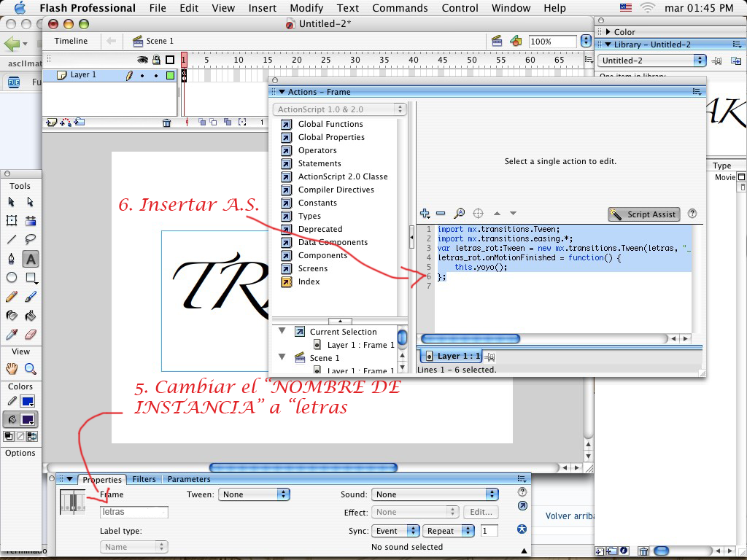The image size is (747, 560).
Task: Pin the active script tab
Action: point(489,357)
